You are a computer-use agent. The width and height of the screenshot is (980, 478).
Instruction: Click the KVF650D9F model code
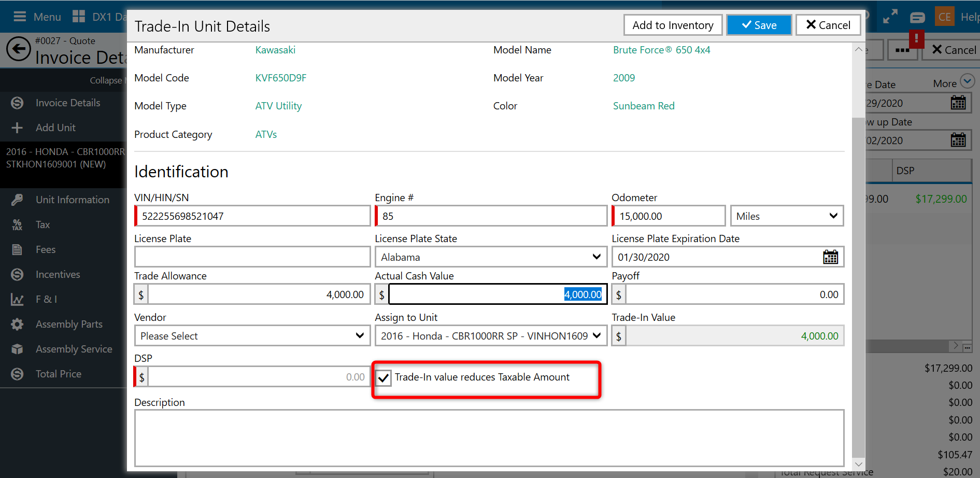coord(280,78)
